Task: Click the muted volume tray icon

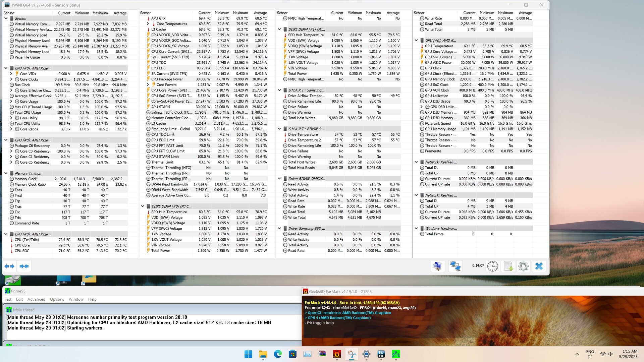Action: tap(611, 354)
